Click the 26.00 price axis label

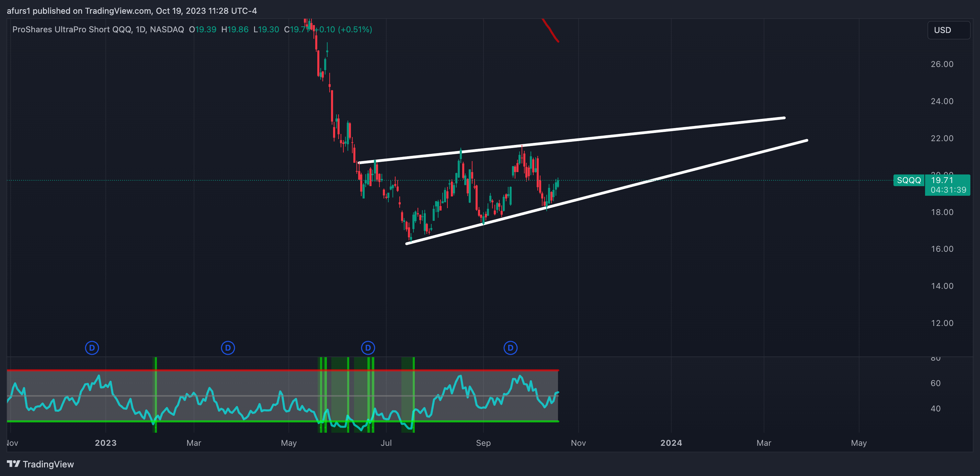(942, 64)
